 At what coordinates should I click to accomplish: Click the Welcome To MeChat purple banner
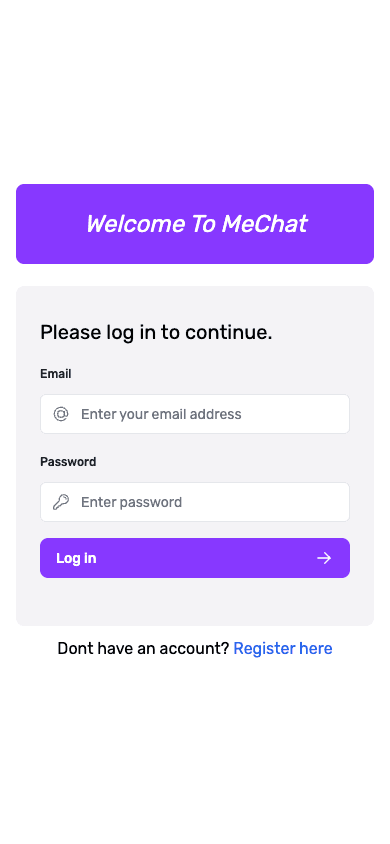(x=195, y=224)
